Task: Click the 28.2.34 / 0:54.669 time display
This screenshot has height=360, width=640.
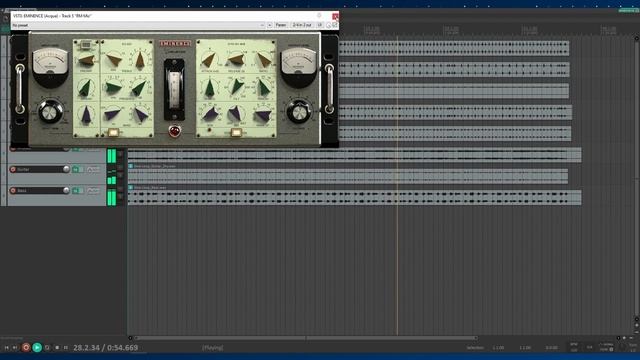Action: click(x=105, y=348)
